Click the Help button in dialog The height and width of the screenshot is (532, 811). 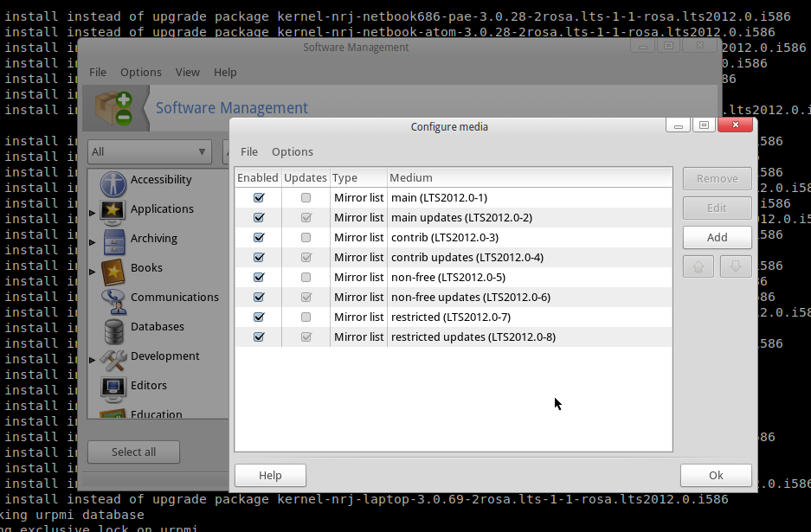(x=270, y=476)
